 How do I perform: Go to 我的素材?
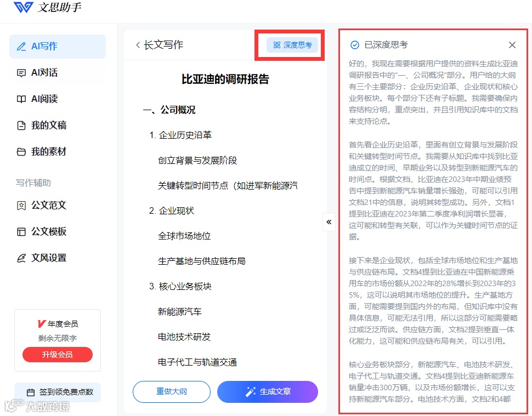pyautogui.click(x=58, y=152)
